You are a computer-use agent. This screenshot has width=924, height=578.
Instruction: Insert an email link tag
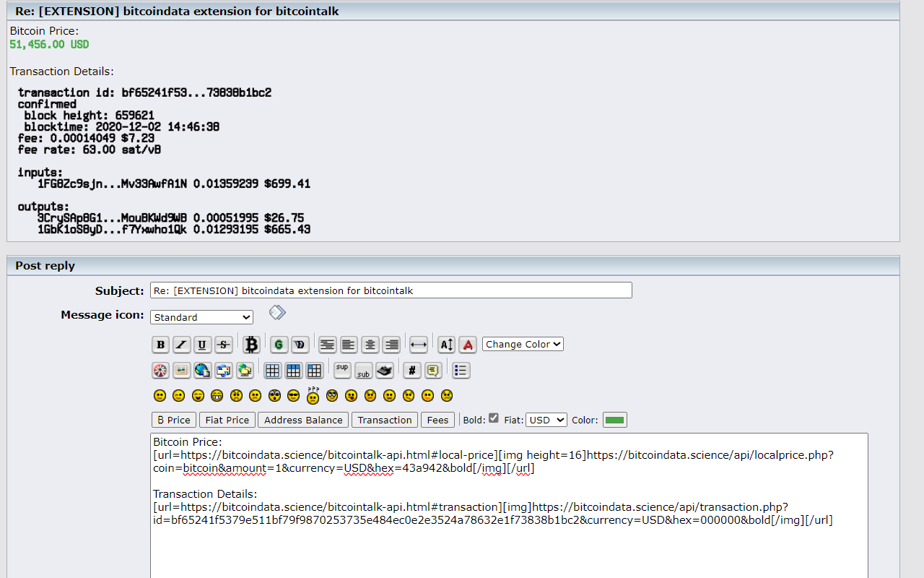coord(224,371)
